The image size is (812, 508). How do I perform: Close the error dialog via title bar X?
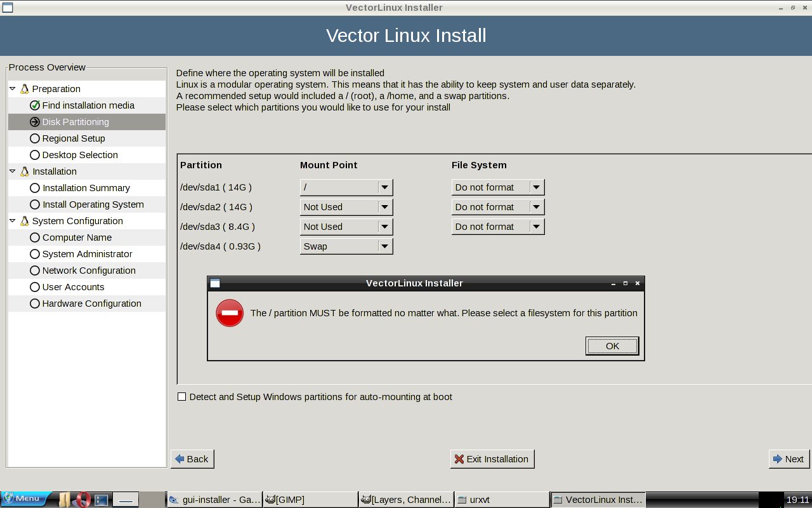pyautogui.click(x=638, y=283)
